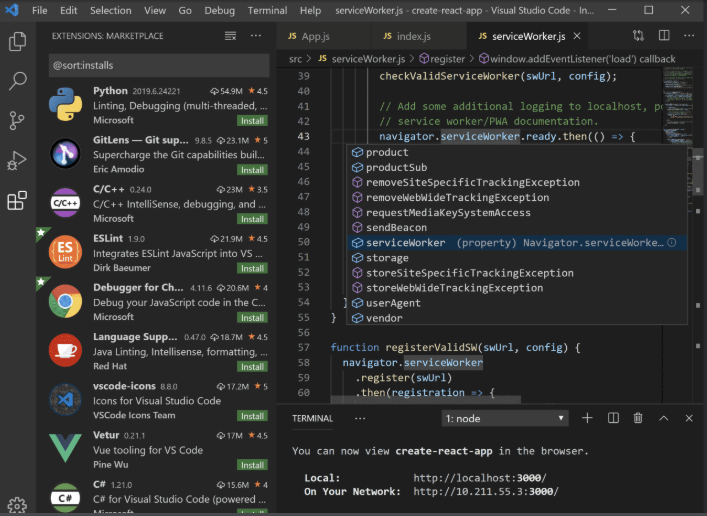Click the @sort:installs extension search box

(157, 65)
